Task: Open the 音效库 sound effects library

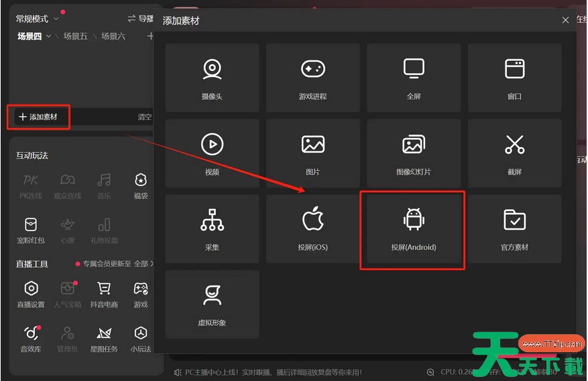Action: tap(31, 339)
